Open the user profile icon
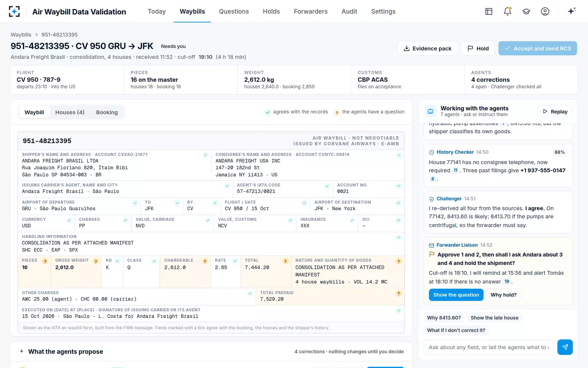588x368 pixels. point(545,11)
